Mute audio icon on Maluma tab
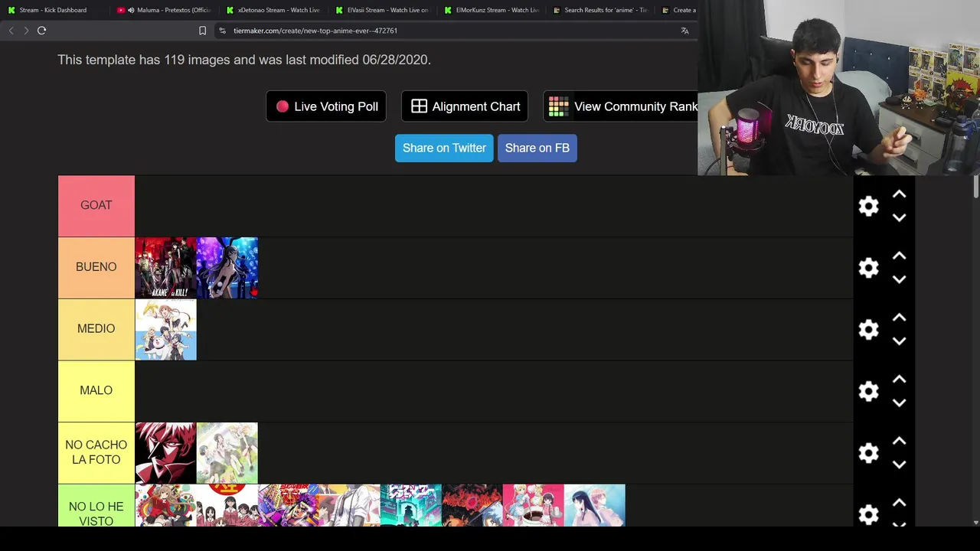Screen dimensions: 980x551 tap(131, 10)
